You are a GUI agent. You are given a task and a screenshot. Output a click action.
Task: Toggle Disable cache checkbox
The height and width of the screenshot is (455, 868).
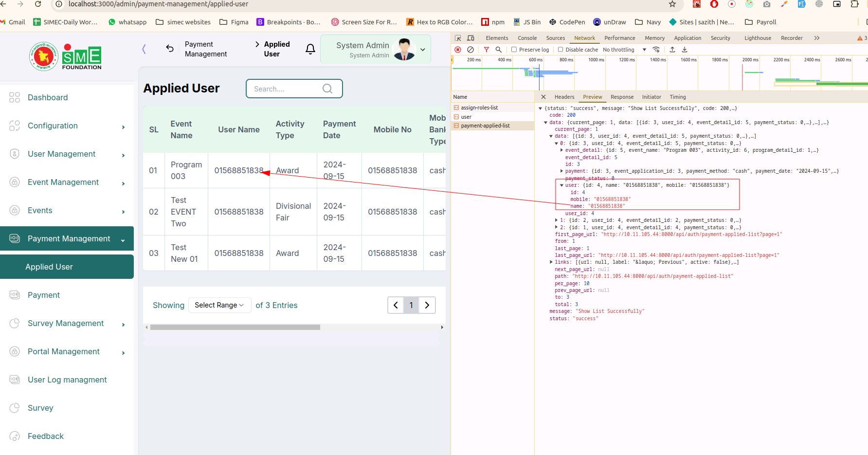[561, 50]
